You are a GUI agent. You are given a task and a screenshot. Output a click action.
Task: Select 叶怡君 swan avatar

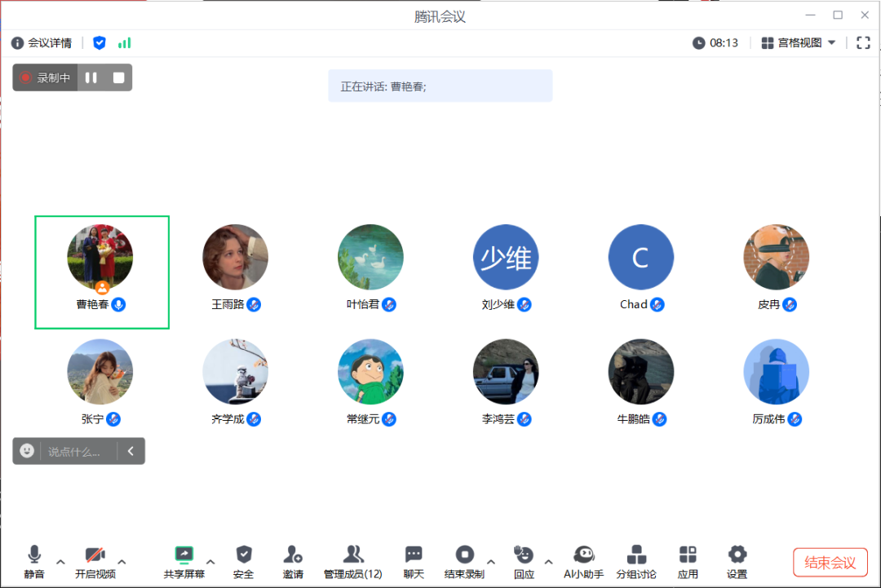click(371, 257)
